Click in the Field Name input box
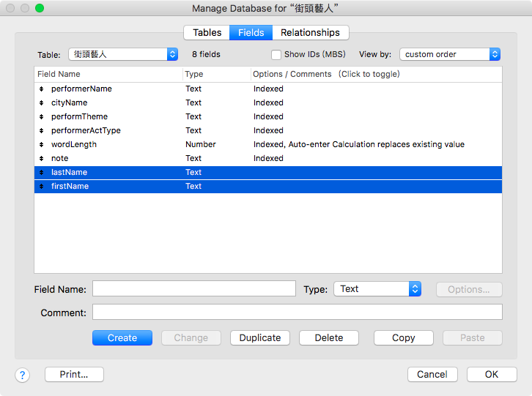The width and height of the screenshot is (532, 396). (194, 288)
